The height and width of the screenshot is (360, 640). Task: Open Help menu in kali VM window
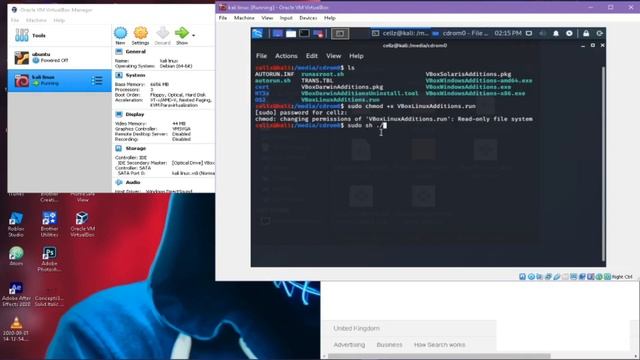330,18
